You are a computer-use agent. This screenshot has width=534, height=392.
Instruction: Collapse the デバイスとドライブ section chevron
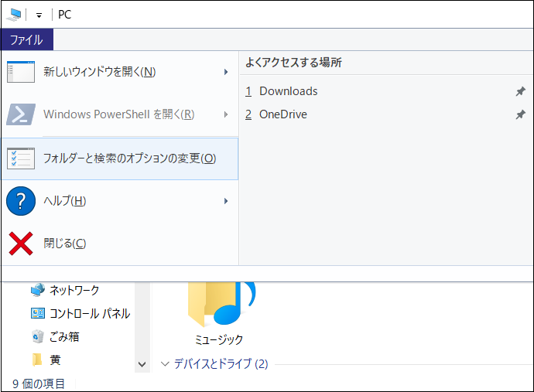click(x=165, y=363)
